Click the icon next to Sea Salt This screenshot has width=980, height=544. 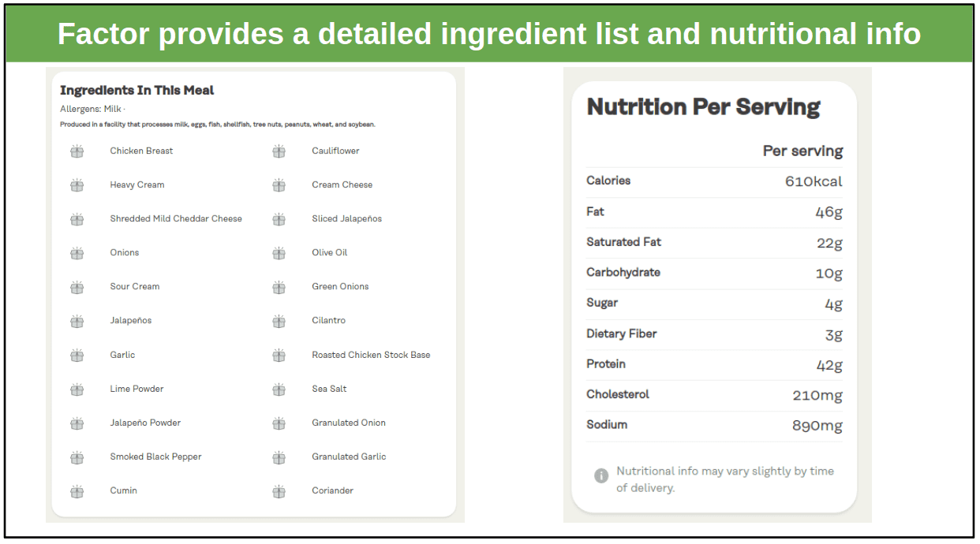click(279, 389)
